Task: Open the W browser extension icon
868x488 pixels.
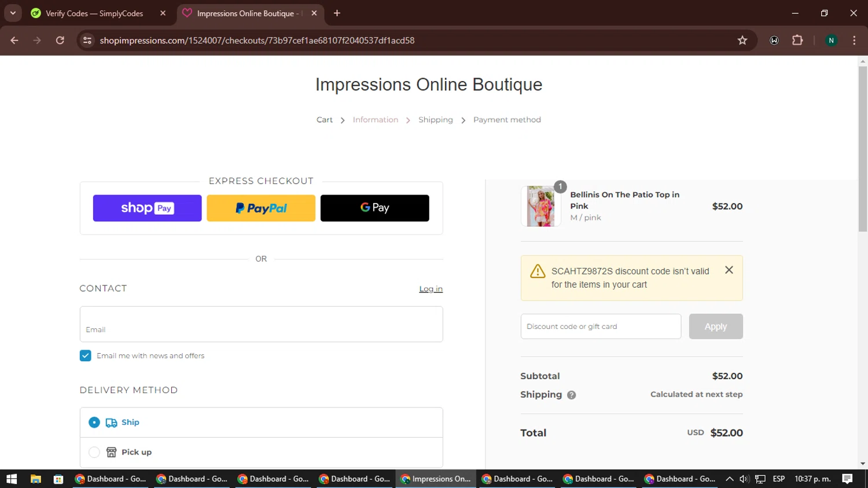Action: [774, 41]
